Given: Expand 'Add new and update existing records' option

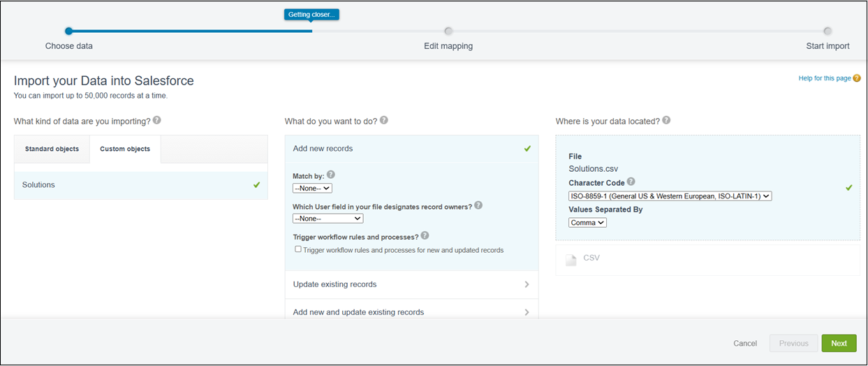Looking at the screenshot, I should (411, 312).
